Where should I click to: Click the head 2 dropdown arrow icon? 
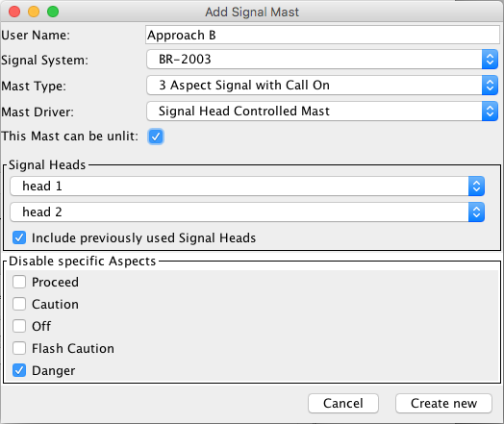point(476,212)
